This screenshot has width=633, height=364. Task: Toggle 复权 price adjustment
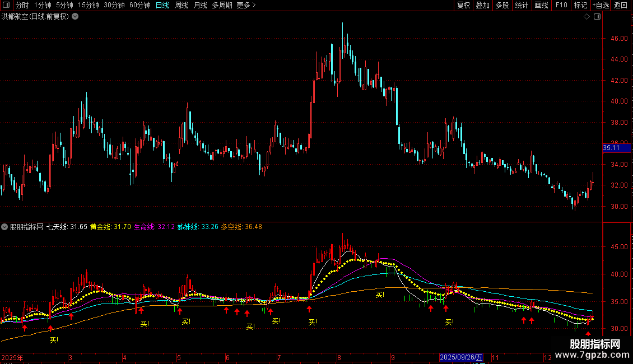(463, 6)
